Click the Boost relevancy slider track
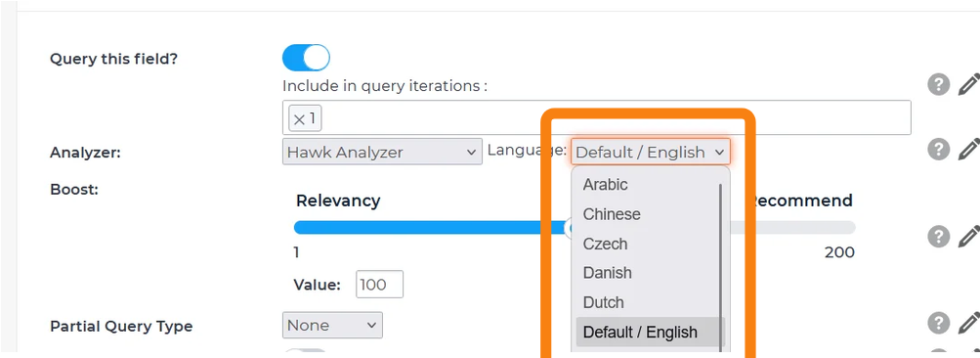 575,227
